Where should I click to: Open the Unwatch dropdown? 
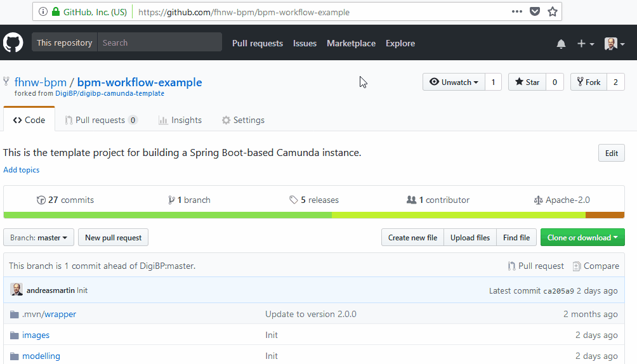[x=454, y=82]
